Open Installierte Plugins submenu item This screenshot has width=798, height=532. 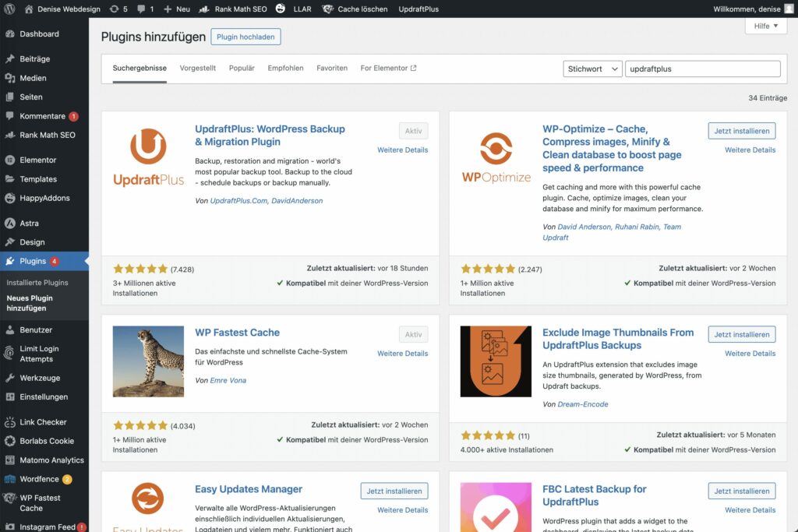coord(37,282)
